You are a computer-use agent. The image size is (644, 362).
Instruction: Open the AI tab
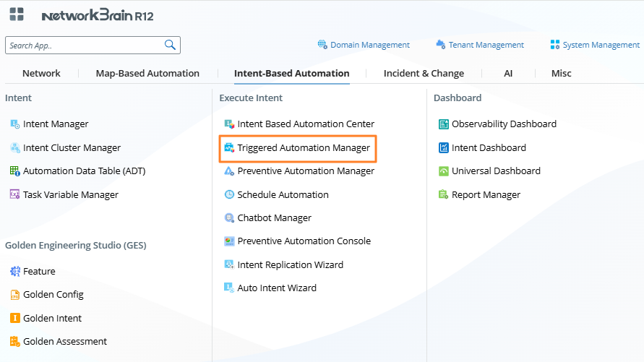[x=508, y=74]
